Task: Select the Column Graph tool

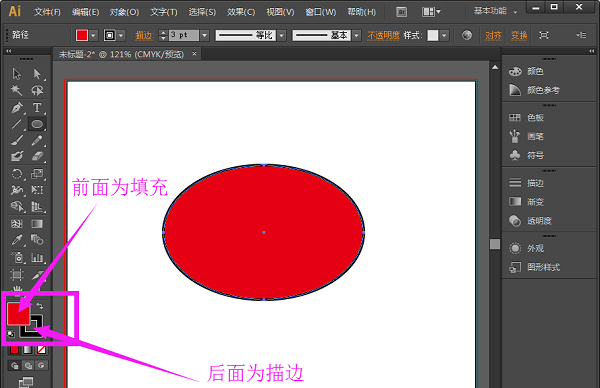Action: click(x=37, y=257)
